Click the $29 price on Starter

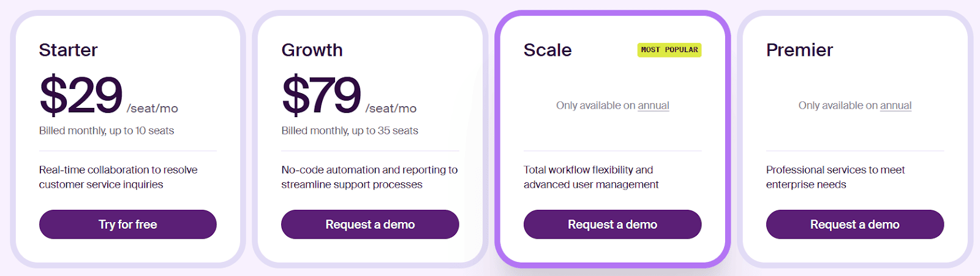(81, 95)
